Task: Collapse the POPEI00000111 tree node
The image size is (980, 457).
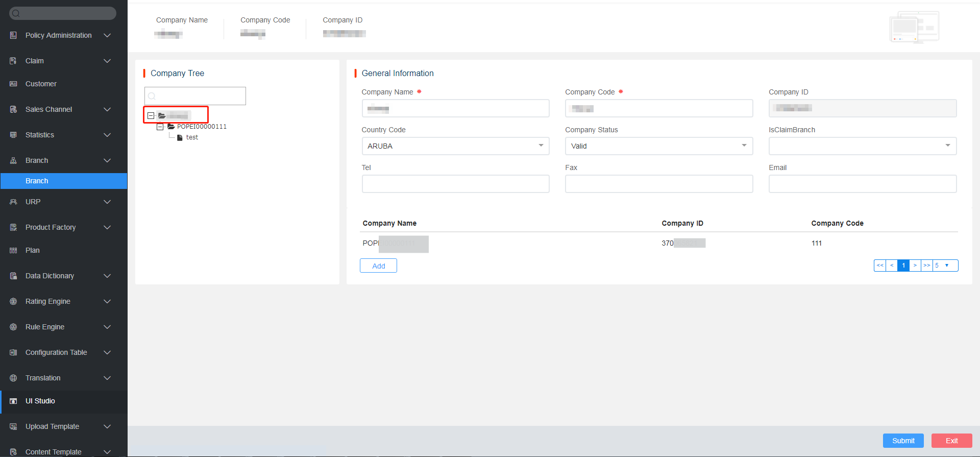Action: click(x=160, y=127)
